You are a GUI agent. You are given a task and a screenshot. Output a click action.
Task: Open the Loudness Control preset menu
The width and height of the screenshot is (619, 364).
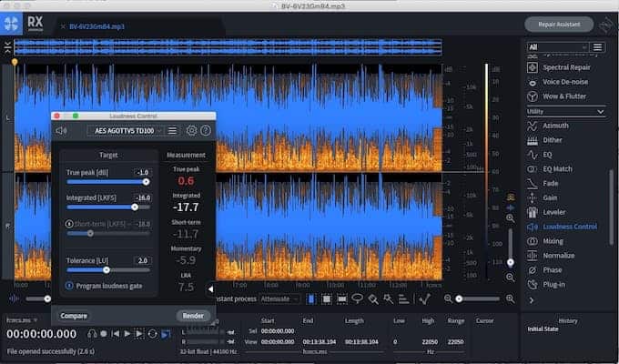(x=173, y=130)
